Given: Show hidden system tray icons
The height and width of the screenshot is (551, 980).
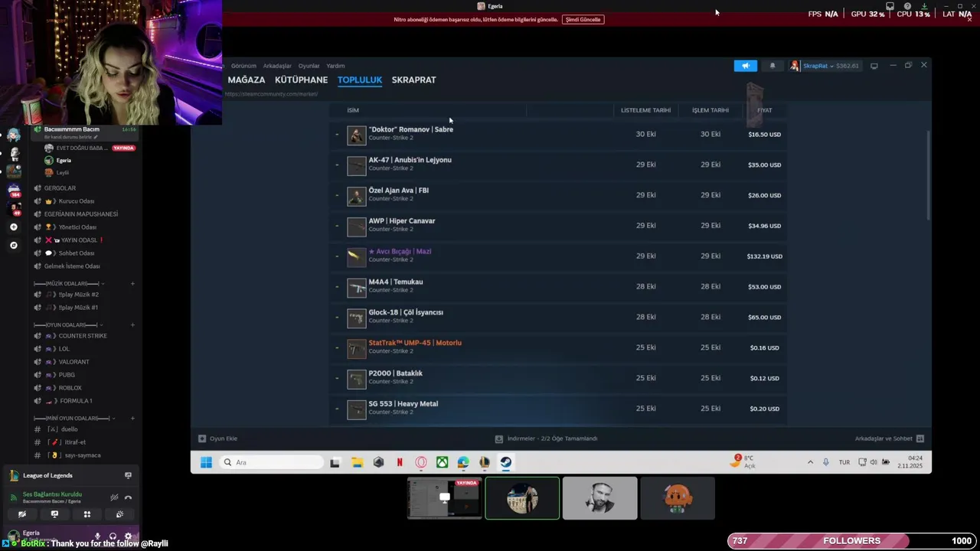Looking at the screenshot, I should coord(810,462).
